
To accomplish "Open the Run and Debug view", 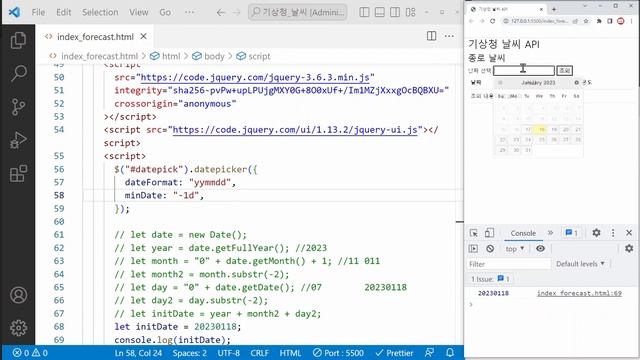I will [x=18, y=140].
